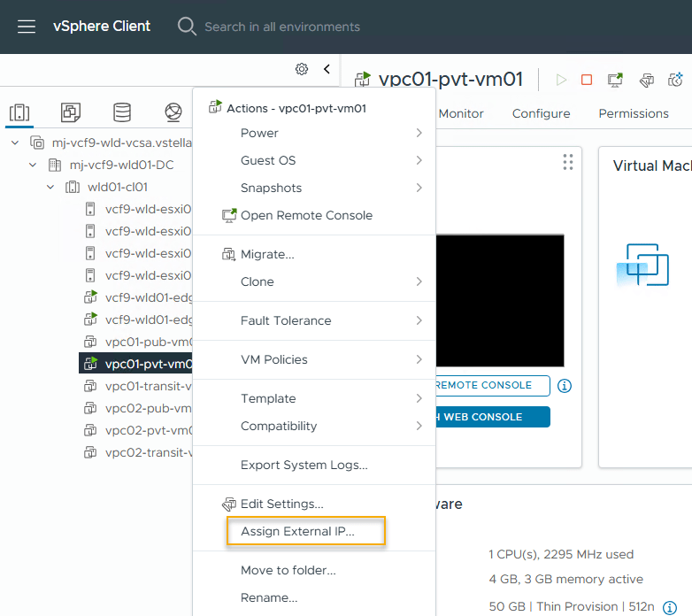Select the wld01-cl01 cluster
The image size is (692, 616).
[x=118, y=187]
